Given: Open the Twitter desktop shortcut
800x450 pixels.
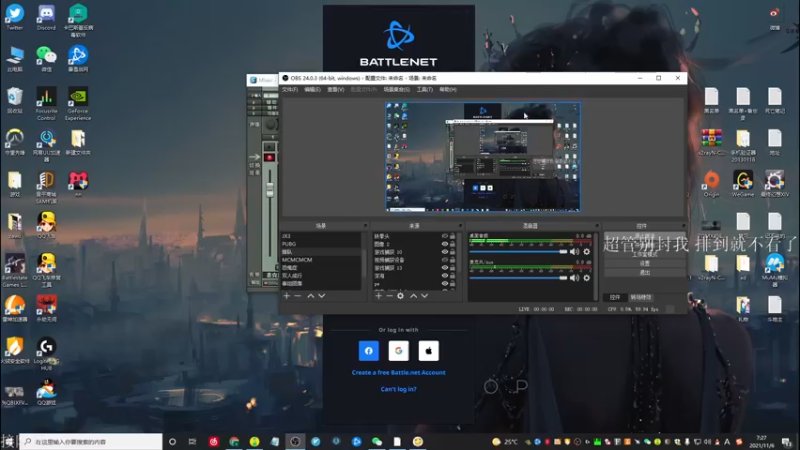Looking at the screenshot, I should (x=15, y=17).
